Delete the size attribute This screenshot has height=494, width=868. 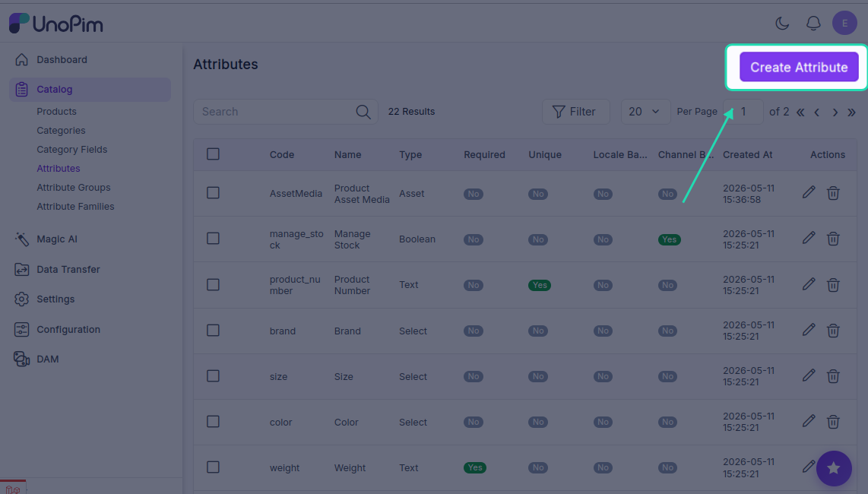coord(833,376)
